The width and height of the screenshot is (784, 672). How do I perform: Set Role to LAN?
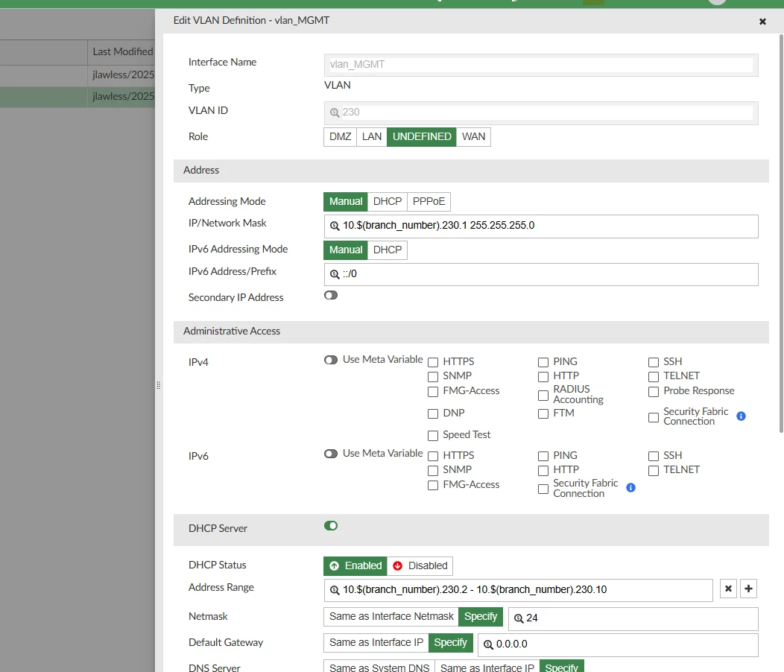click(371, 137)
